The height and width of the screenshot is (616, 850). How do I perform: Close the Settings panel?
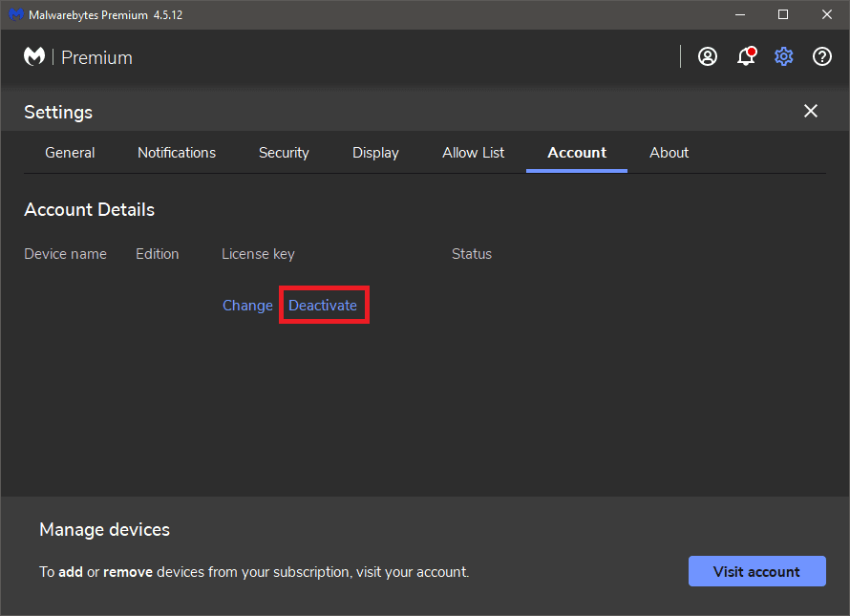(811, 111)
